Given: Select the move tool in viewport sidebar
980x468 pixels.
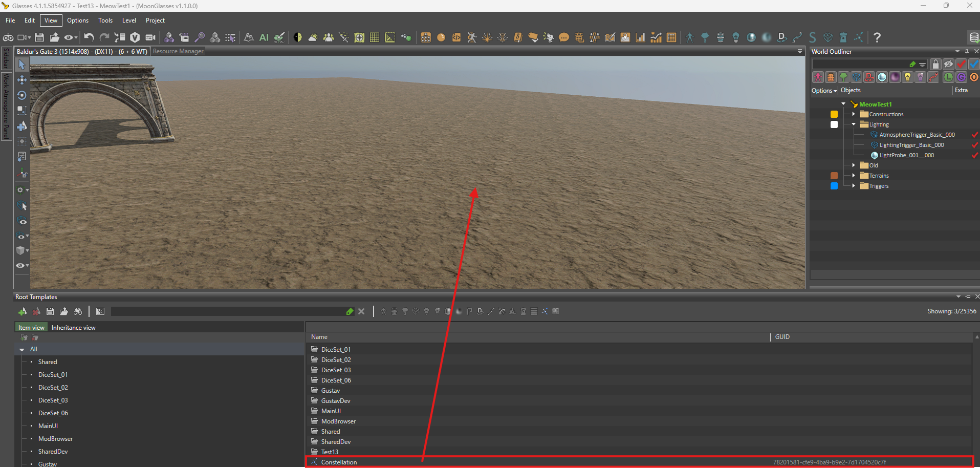Looking at the screenshot, I should click(22, 80).
